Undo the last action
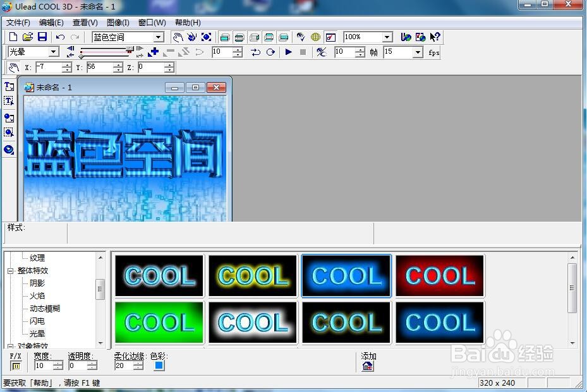This screenshot has width=587, height=392. click(x=60, y=37)
